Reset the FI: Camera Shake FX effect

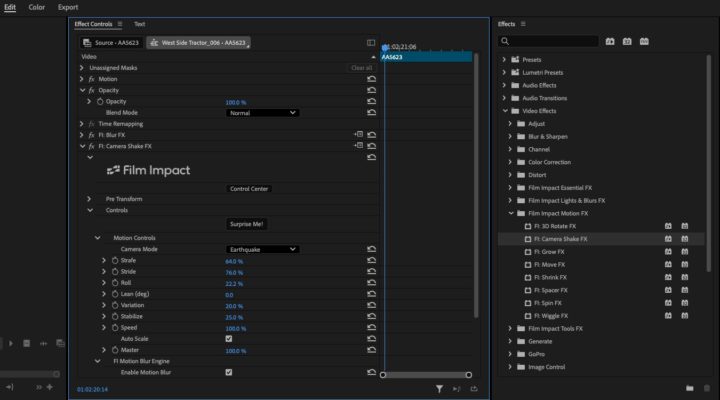(371, 146)
